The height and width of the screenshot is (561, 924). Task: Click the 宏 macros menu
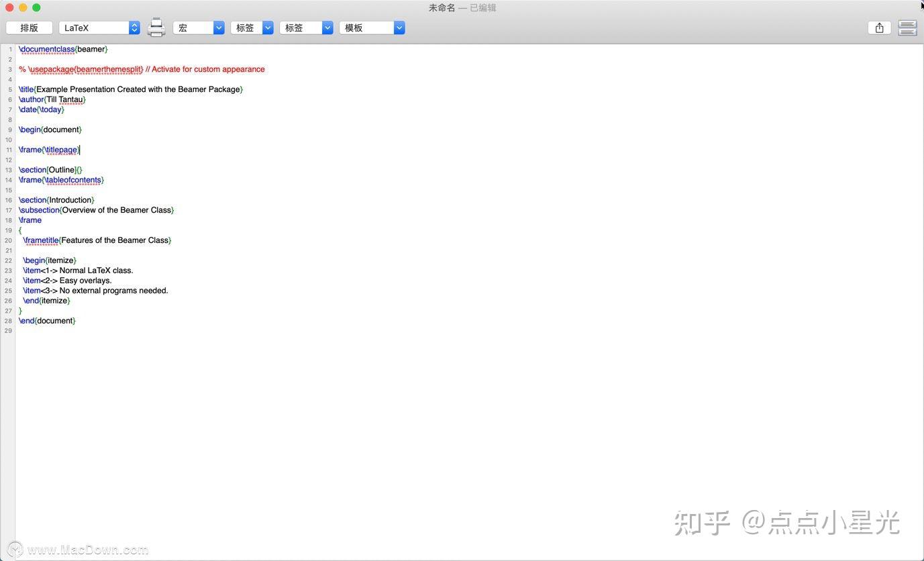tap(195, 28)
